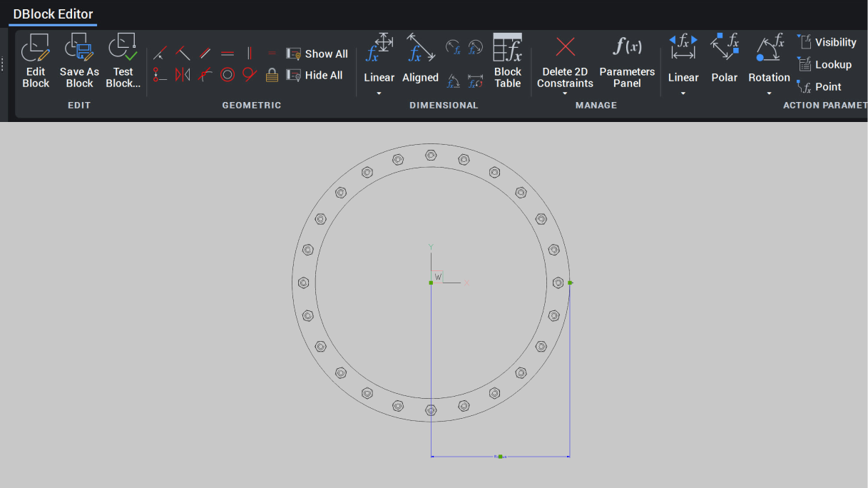Click the convert dimension to constraint icon
The height and width of the screenshot is (488, 868).
pos(476,81)
